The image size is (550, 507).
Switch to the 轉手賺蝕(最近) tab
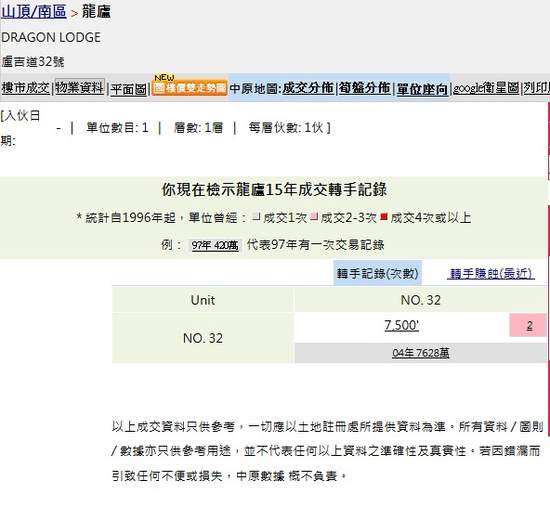tap(491, 274)
